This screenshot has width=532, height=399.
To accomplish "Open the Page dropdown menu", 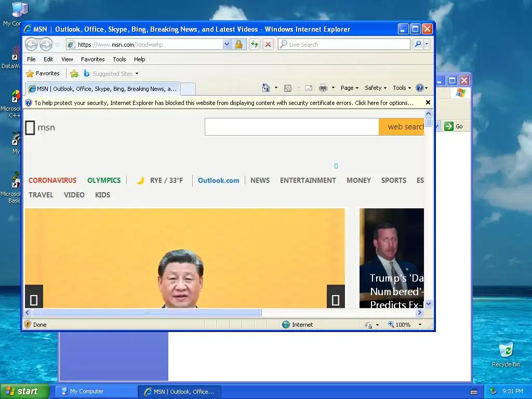I will (x=350, y=88).
